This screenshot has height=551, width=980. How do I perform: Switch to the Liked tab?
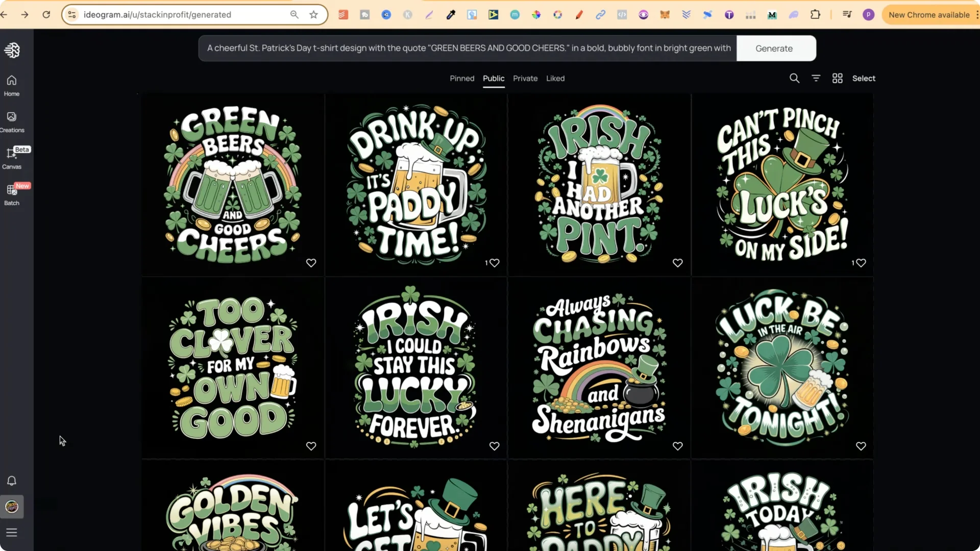pyautogui.click(x=555, y=78)
